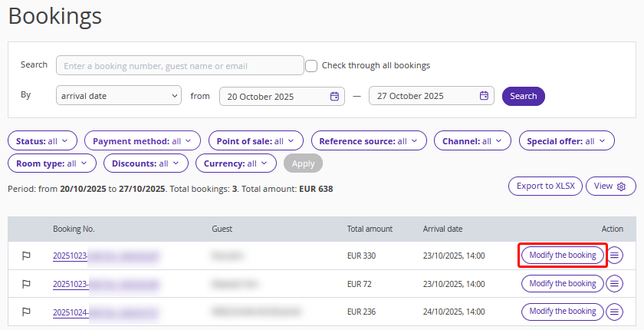Open calendar for 20 October 2025 date
The width and height of the screenshot is (644, 330).
[x=335, y=96]
